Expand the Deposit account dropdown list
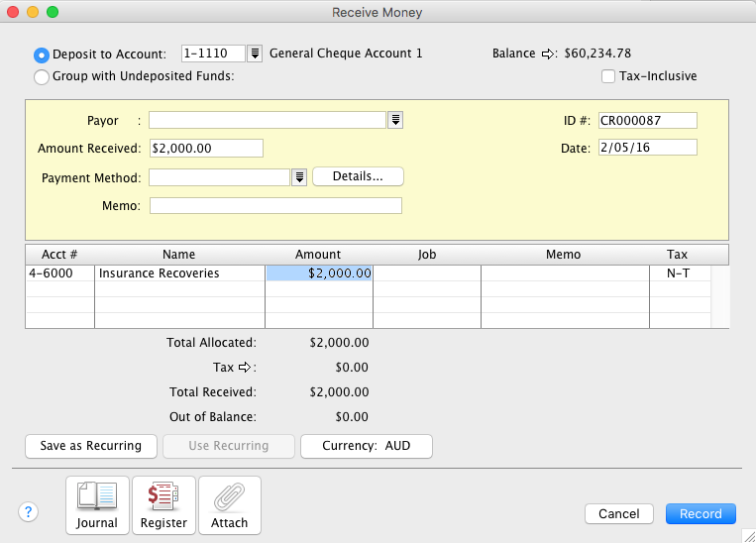The image size is (756, 543). [255, 54]
